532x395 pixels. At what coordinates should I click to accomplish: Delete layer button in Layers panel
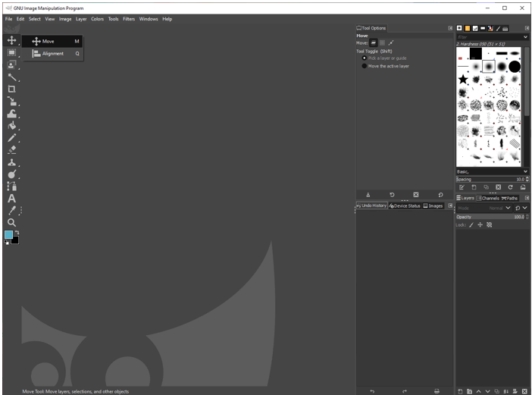(x=524, y=391)
